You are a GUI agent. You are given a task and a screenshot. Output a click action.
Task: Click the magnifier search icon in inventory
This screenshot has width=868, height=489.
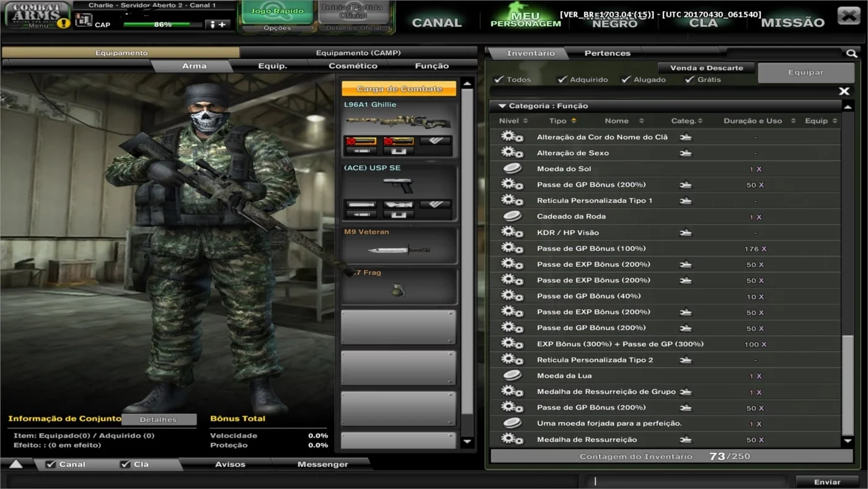pos(851,54)
